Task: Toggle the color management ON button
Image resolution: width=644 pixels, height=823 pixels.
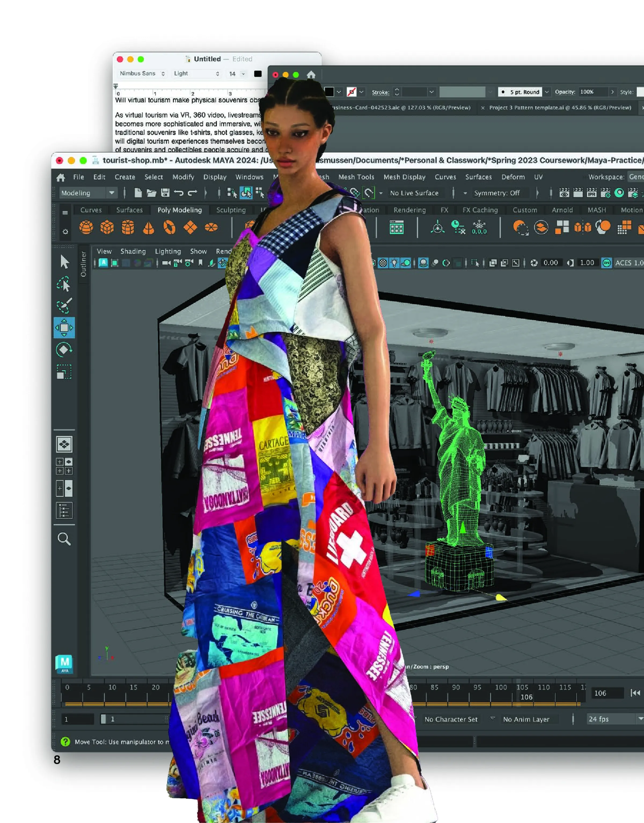Action: (606, 263)
